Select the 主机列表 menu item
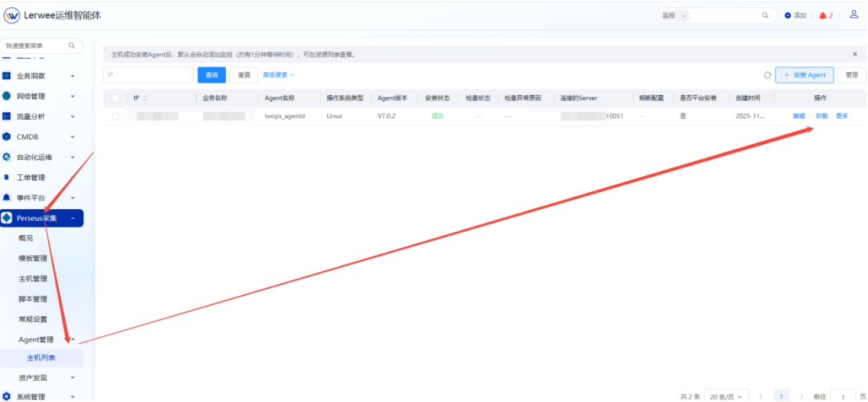868x402 pixels. point(42,358)
